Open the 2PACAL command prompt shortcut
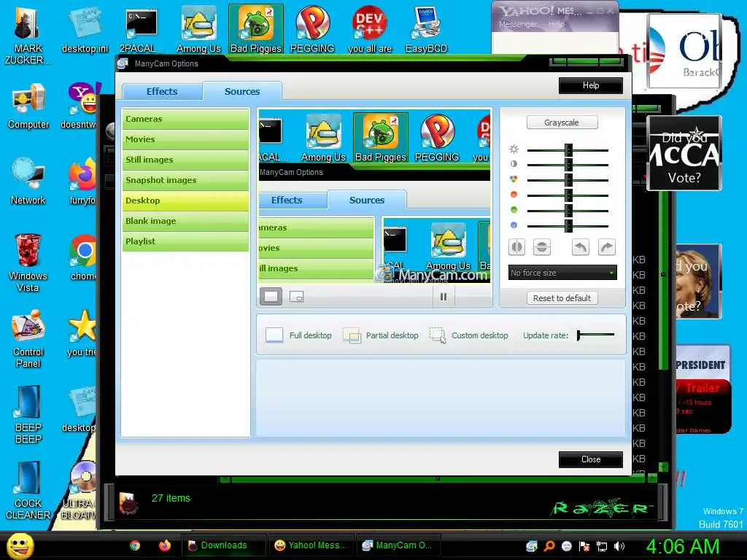This screenshot has height=560, width=747. 141,29
